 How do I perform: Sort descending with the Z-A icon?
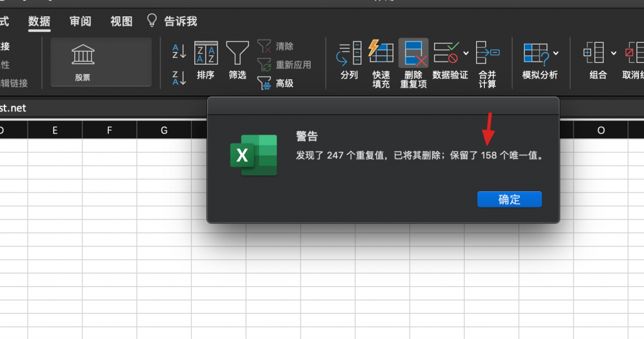(179, 78)
